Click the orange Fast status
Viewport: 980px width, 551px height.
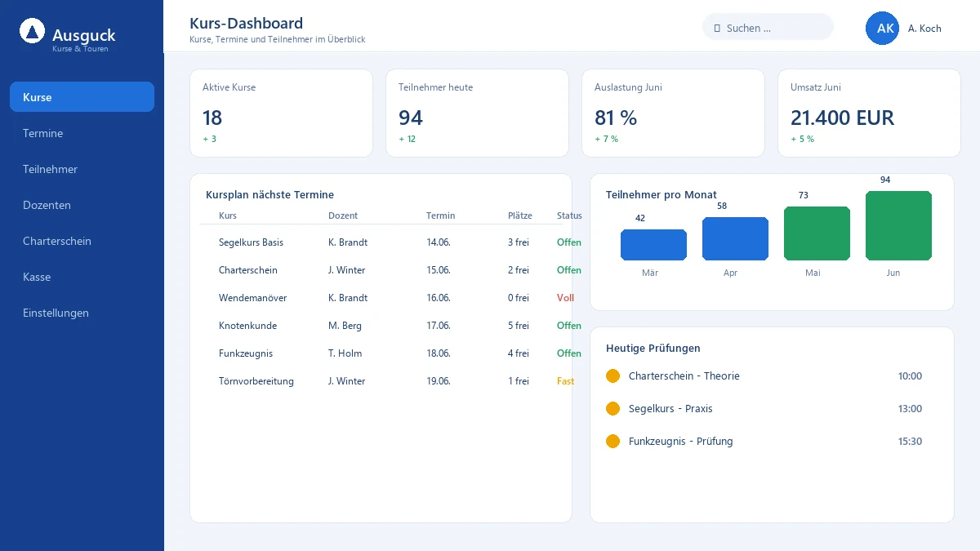565,381
